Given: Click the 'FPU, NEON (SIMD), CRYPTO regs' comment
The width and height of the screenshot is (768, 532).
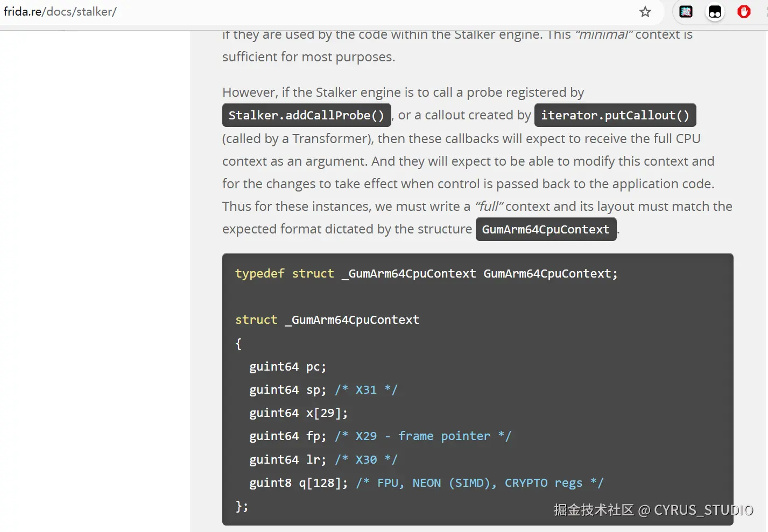Looking at the screenshot, I should tap(480, 483).
